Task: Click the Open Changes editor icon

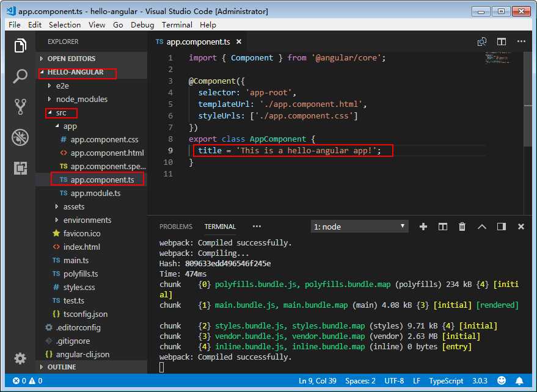Action: tap(482, 42)
